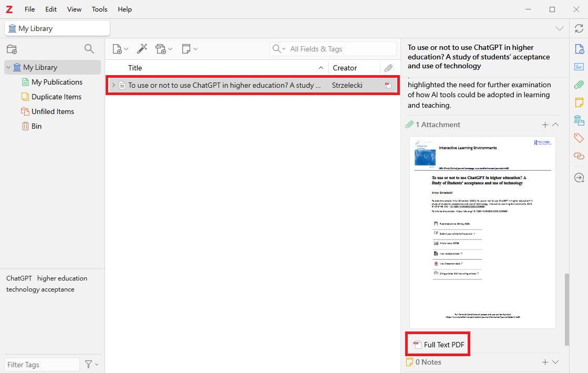Open the Edit menu
The width and height of the screenshot is (588, 373).
[x=51, y=9]
